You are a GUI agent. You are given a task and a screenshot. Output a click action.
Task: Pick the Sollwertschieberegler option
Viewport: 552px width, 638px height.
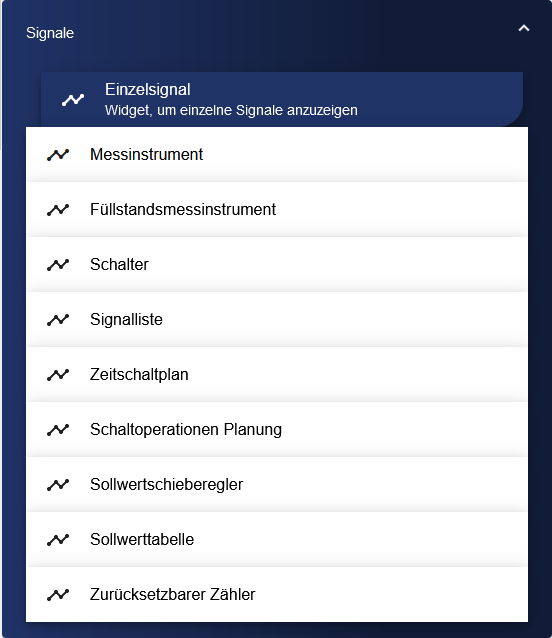coord(277,484)
